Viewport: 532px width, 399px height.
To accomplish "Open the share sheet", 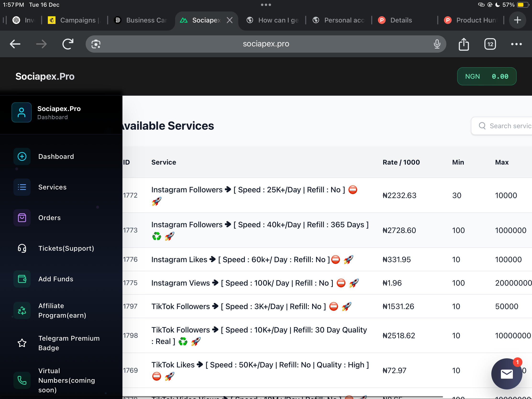I will [463, 44].
